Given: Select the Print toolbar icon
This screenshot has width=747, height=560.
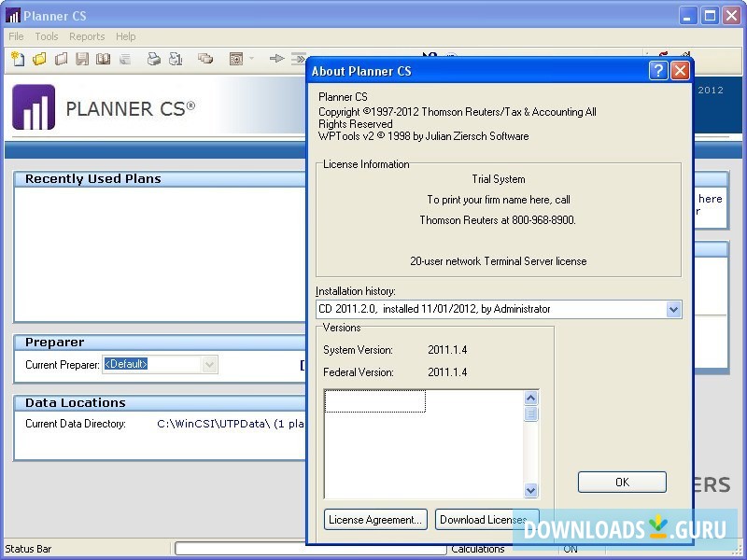Looking at the screenshot, I should click(x=153, y=59).
